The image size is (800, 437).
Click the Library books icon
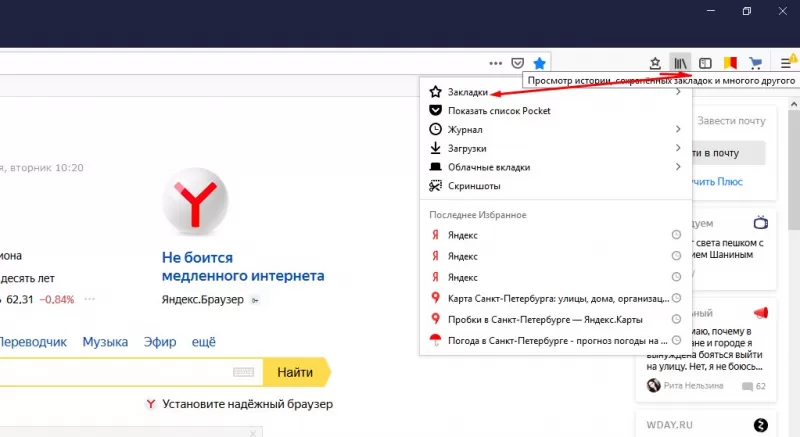(680, 63)
